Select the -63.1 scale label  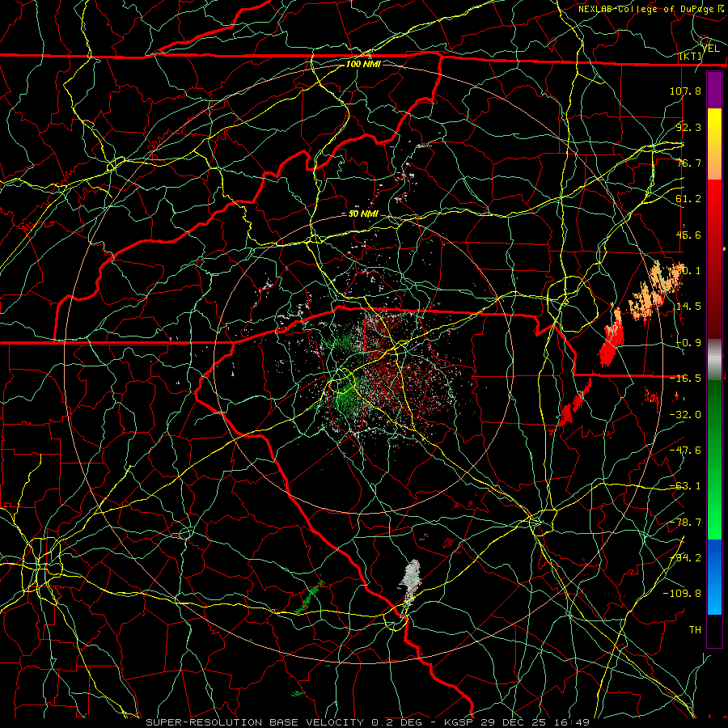[685, 486]
